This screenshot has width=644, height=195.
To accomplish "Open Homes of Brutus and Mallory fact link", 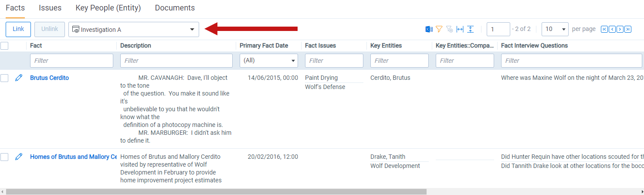I will (x=73, y=157).
